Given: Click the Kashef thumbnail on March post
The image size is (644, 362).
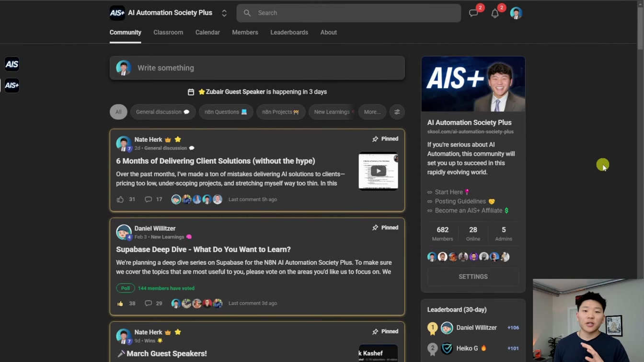Looking at the screenshot, I should coord(378,353).
